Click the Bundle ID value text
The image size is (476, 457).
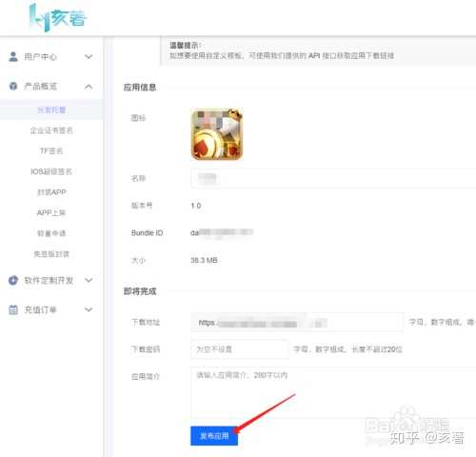point(222,232)
